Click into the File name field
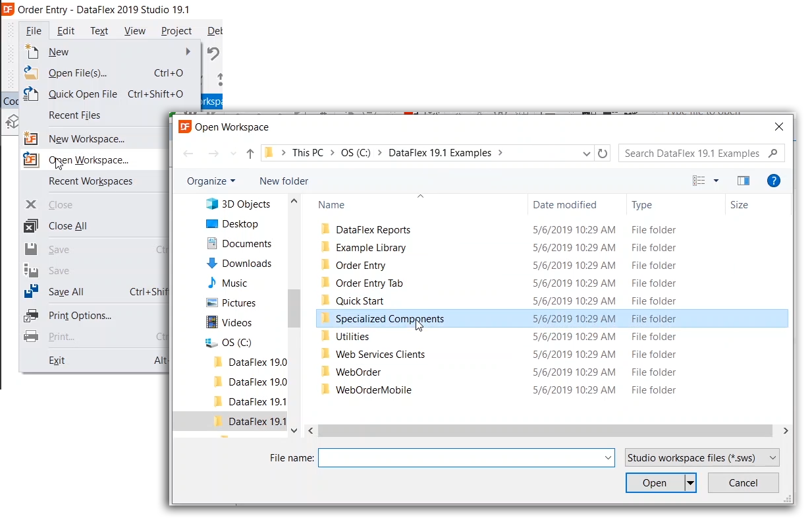This screenshot has height=520, width=812. [x=461, y=457]
